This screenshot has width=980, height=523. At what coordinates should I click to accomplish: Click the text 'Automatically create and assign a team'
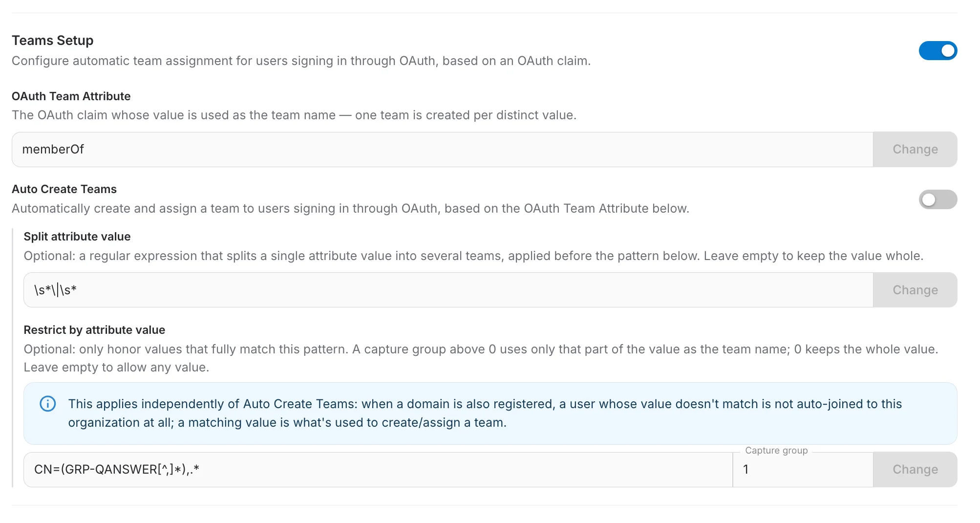pos(350,209)
